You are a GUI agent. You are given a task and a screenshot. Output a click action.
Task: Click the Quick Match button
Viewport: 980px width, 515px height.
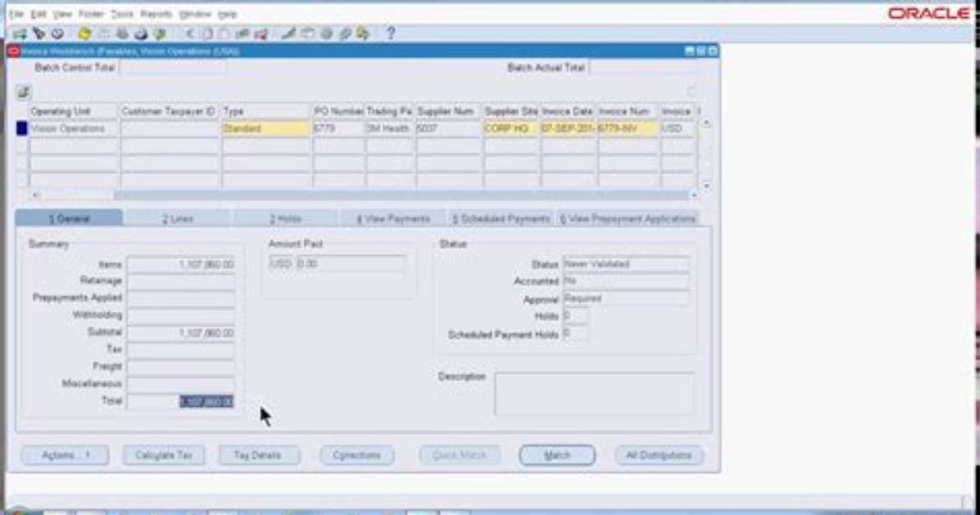(460, 455)
